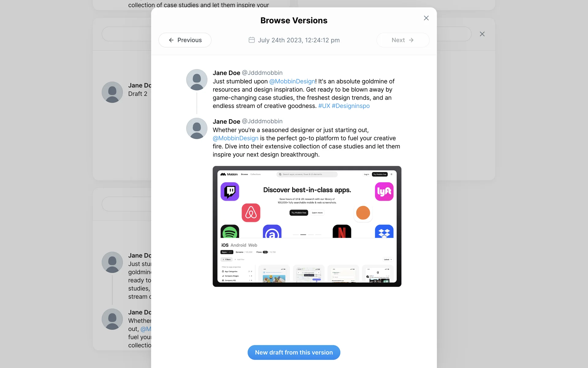This screenshot has width=588, height=368.
Task: Click the Netflix app icon in the image
Action: click(x=342, y=232)
